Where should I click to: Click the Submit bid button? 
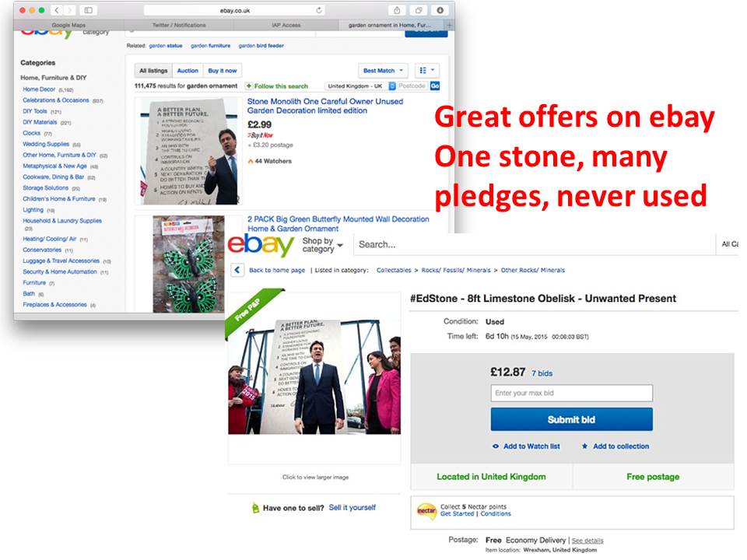point(572,419)
